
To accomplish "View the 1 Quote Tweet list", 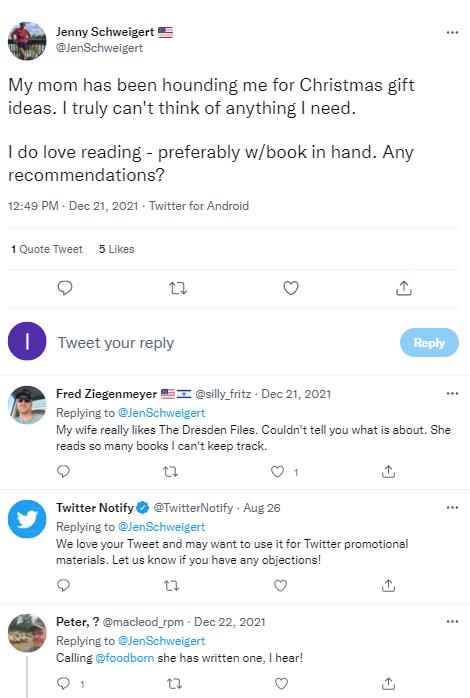I will (47, 249).
